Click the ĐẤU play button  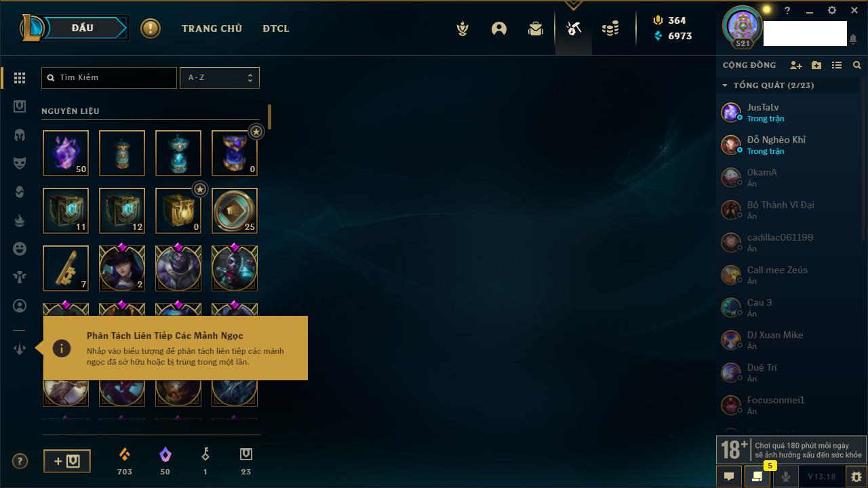(x=82, y=28)
